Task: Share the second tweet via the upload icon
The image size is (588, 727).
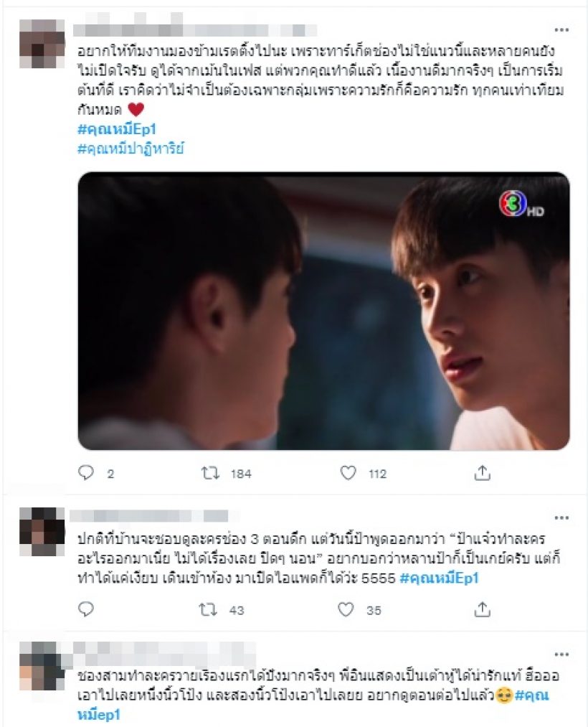Action: 482,609
